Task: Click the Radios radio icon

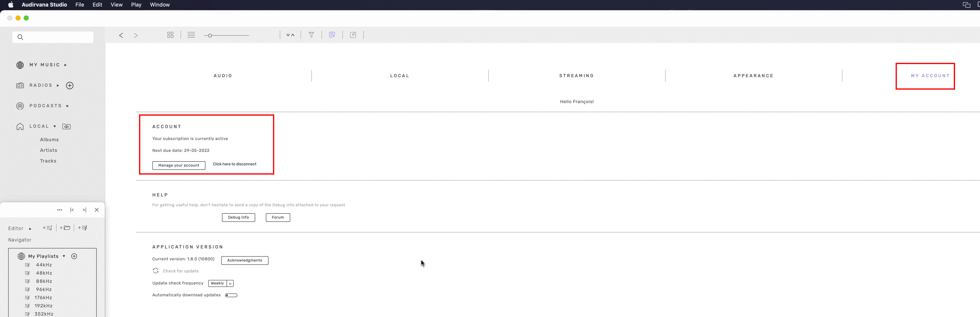Action: tap(20, 86)
